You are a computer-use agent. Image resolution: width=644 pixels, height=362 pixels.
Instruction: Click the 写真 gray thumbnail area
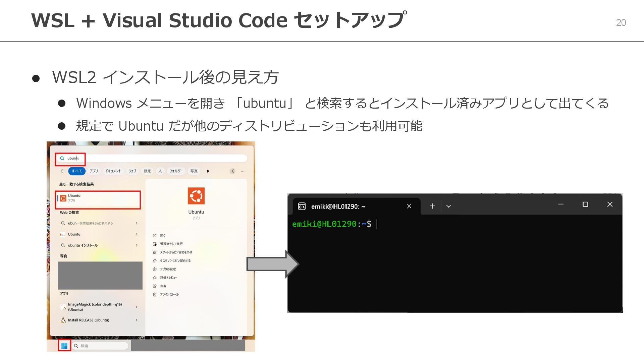click(100, 276)
